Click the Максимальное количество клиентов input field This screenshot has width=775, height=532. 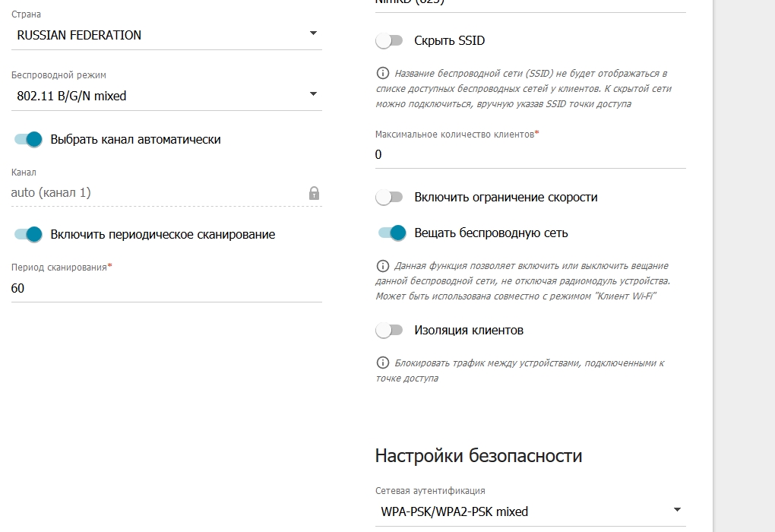click(530, 154)
